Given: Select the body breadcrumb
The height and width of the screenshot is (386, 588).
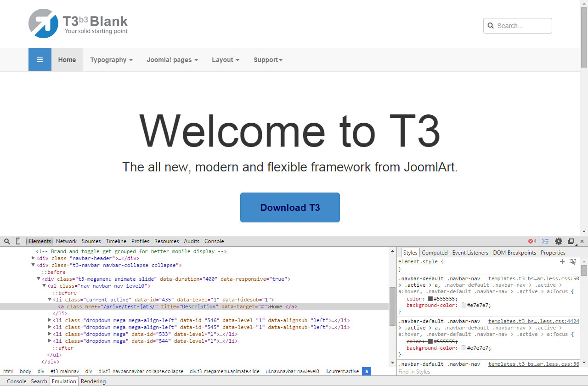Looking at the screenshot, I should [x=26, y=371].
